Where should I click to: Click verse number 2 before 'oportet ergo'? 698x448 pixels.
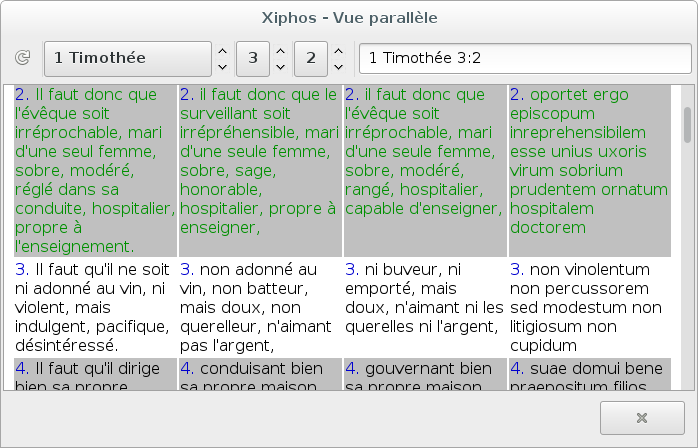517,94
